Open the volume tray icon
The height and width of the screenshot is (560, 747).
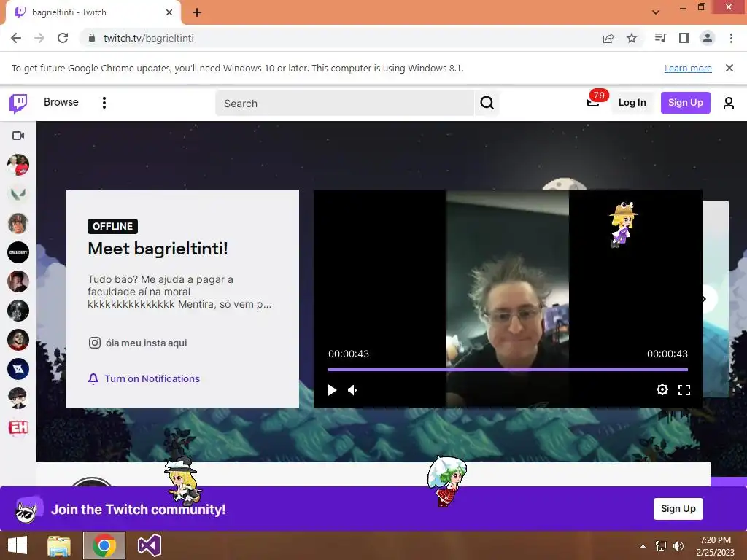[678, 546]
